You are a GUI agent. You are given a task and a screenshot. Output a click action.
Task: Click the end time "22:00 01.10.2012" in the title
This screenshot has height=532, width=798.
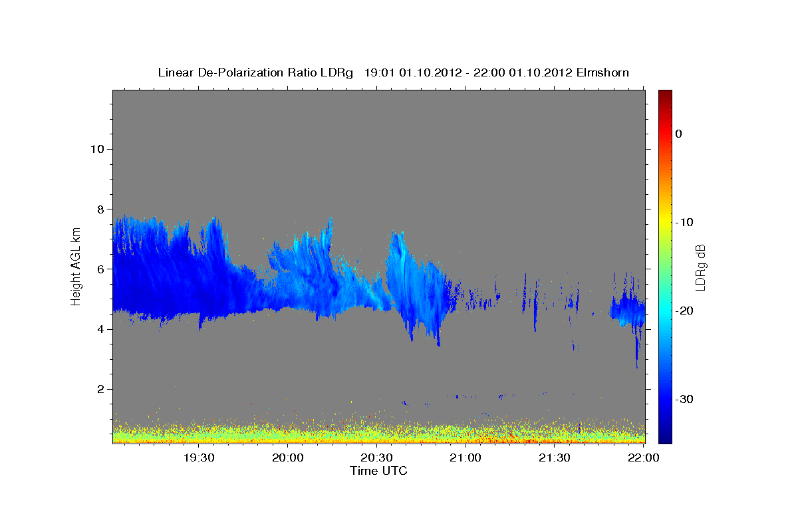point(522,72)
